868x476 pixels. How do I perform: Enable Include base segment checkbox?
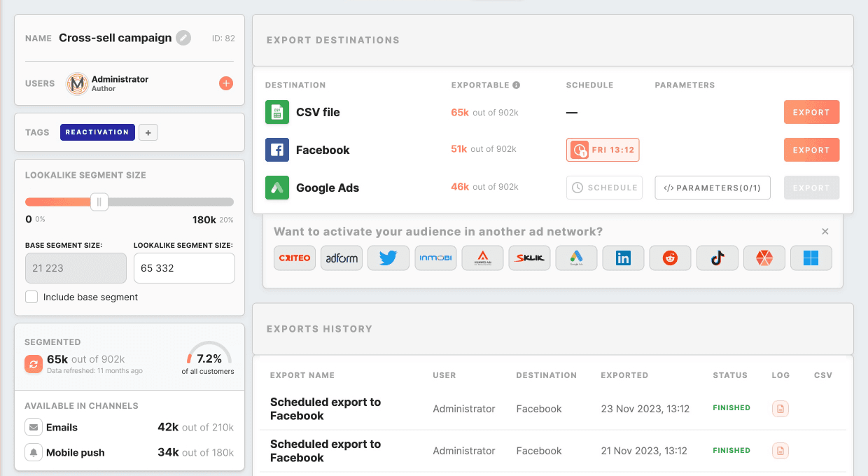coord(31,297)
